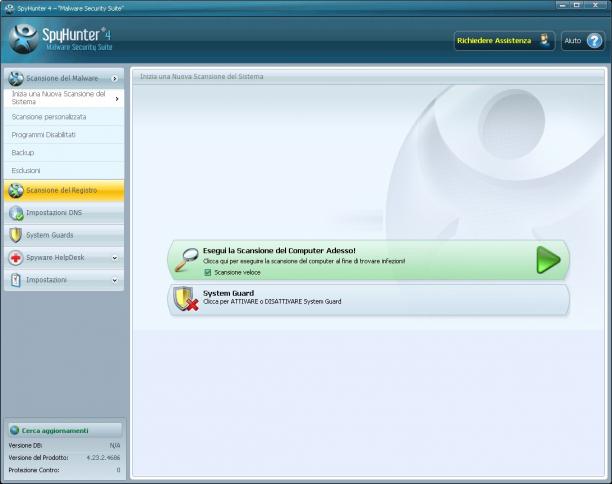Click the green play arrow to start scan
The width and height of the screenshot is (612, 484).
pos(548,260)
